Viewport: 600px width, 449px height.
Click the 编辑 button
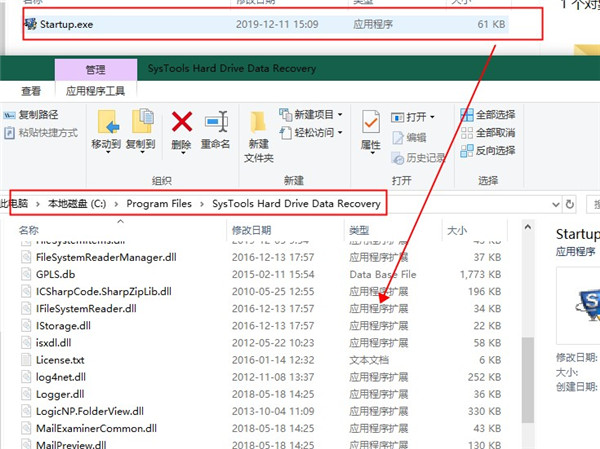click(x=409, y=137)
